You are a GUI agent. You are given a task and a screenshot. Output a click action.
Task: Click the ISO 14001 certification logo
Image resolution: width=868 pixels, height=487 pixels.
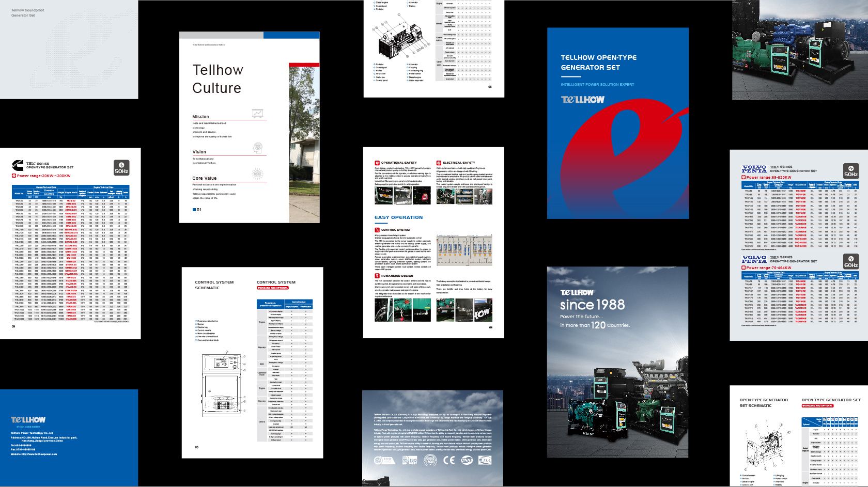pyautogui.click(x=410, y=460)
